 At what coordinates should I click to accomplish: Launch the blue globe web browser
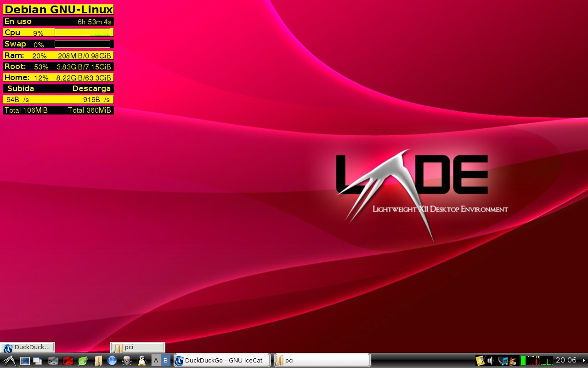pyautogui.click(x=112, y=361)
